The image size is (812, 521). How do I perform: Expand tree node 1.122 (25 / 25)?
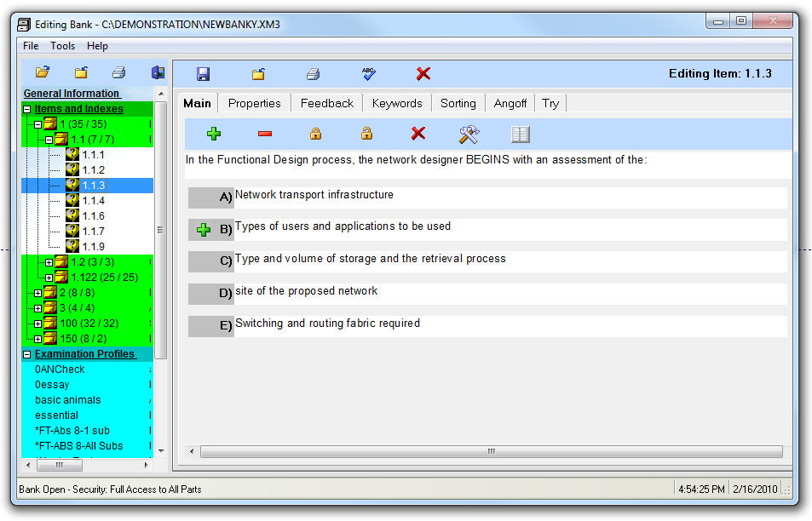coord(49,278)
